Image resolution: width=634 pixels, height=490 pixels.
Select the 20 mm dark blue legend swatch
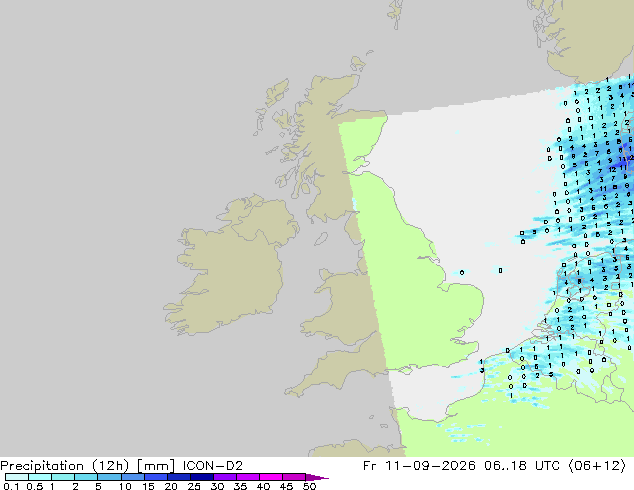178,477
